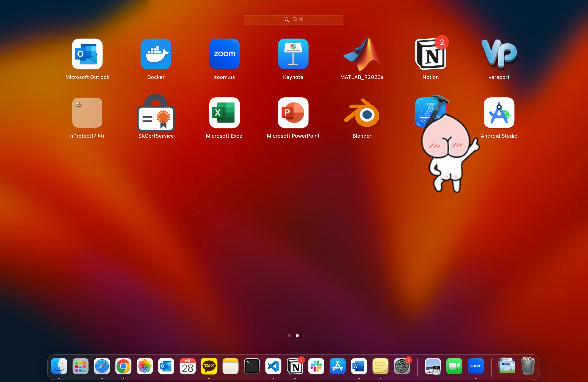The image size is (588, 382).
Task: Open Visual Studio Code in Dock
Action: pyautogui.click(x=273, y=366)
